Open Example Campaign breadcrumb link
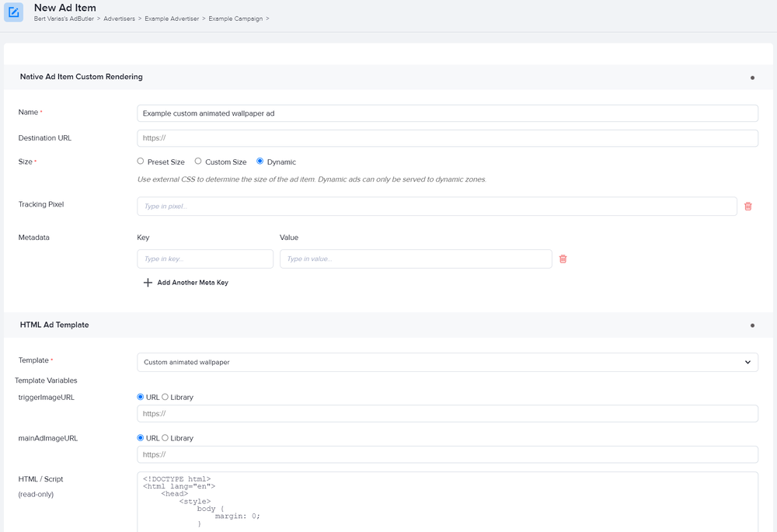Image resolution: width=777 pixels, height=532 pixels. pos(235,19)
